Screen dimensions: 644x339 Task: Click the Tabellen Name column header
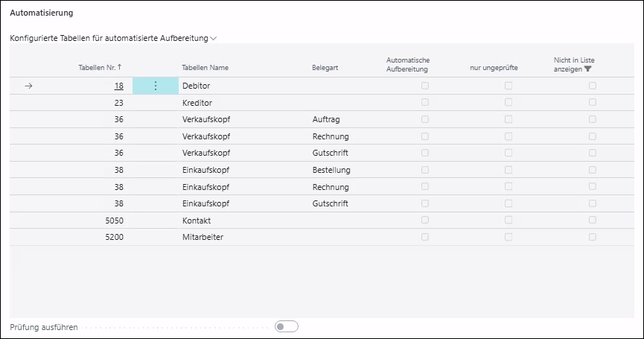click(205, 68)
